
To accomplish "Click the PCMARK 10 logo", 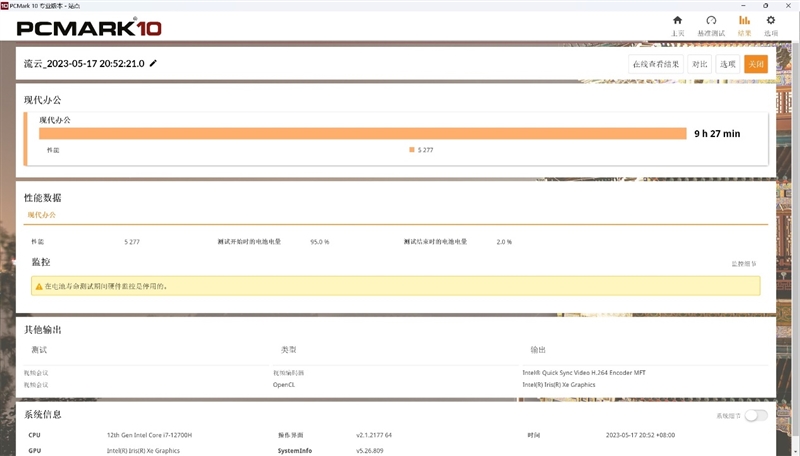I will [x=89, y=28].
